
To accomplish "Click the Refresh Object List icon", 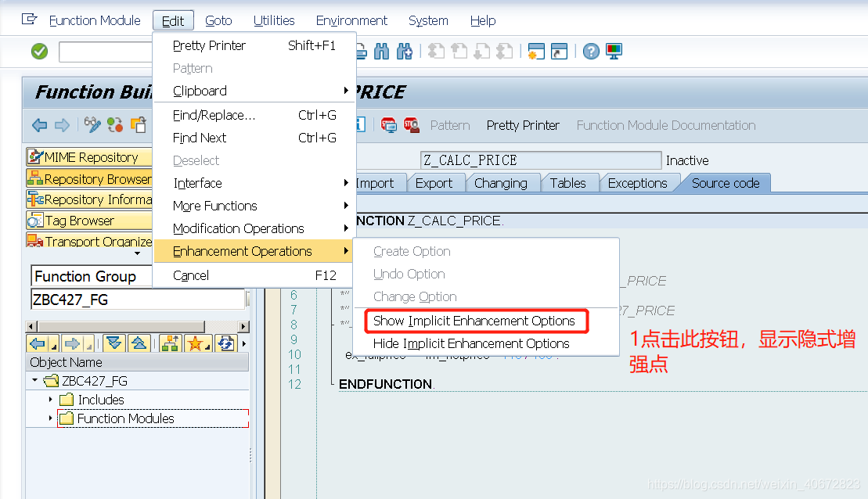I will [226, 343].
